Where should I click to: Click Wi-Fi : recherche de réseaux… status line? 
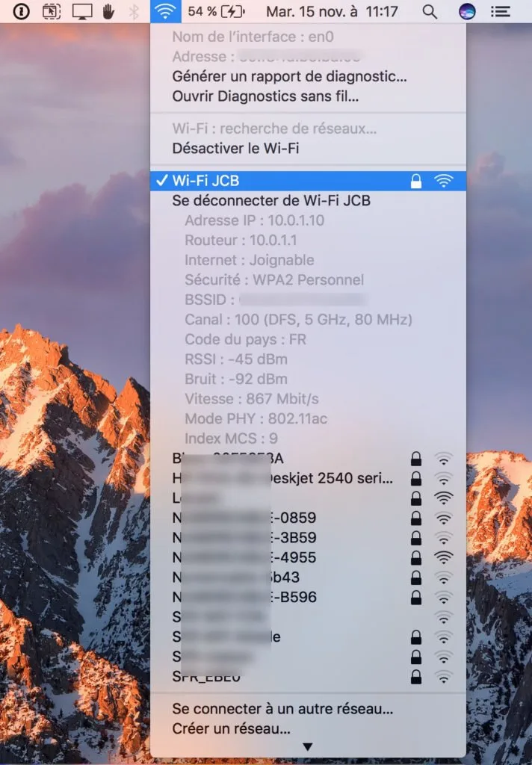pos(274,128)
